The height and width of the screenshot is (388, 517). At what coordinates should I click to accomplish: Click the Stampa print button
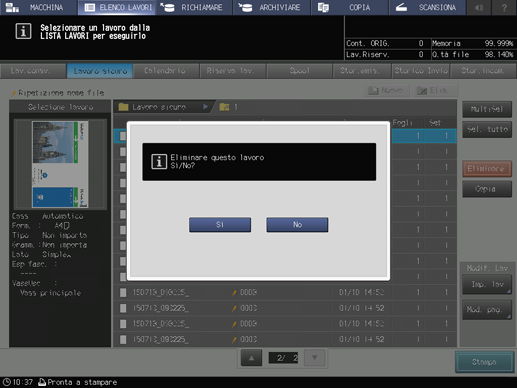(484, 362)
